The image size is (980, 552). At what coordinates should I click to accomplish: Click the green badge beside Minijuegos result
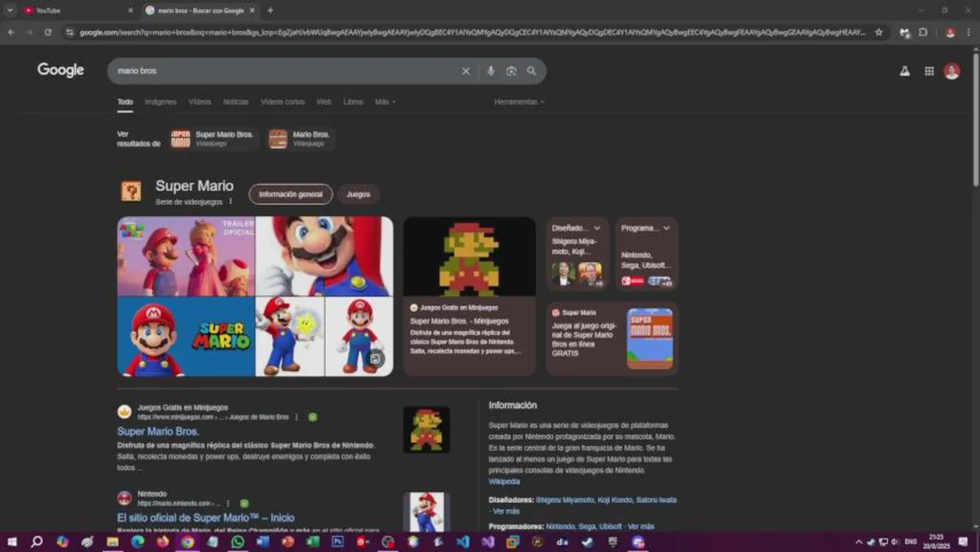(313, 417)
